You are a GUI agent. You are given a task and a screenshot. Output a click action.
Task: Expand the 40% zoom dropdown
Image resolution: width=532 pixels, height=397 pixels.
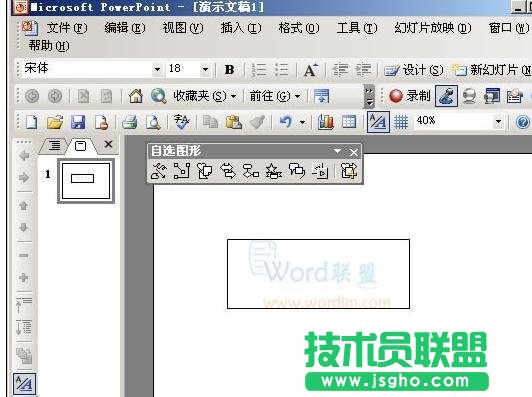click(498, 121)
